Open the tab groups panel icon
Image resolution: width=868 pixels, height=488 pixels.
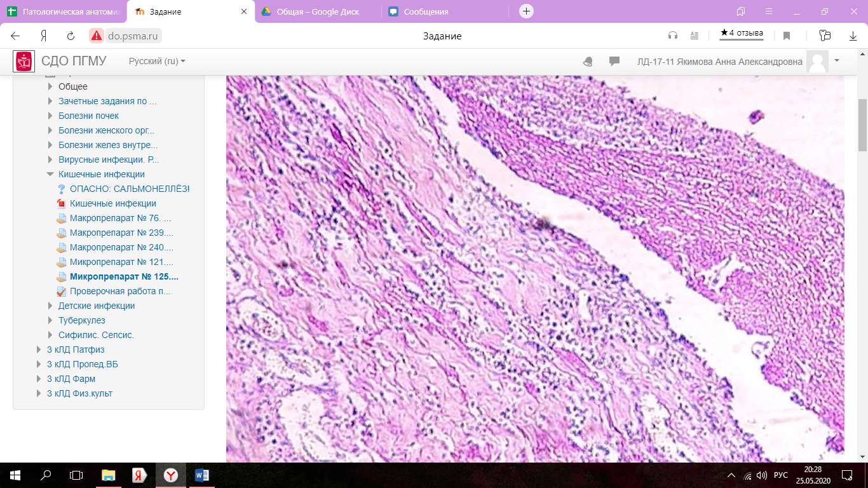[x=741, y=11]
